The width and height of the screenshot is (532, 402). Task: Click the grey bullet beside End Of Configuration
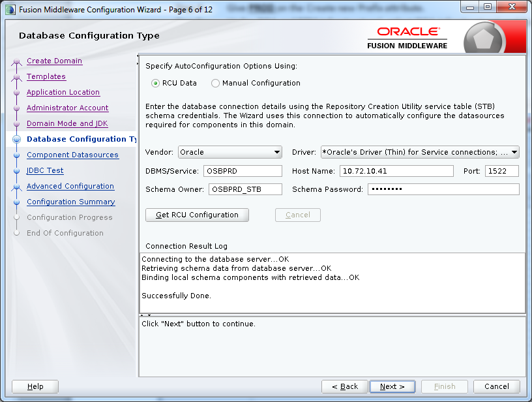click(17, 233)
